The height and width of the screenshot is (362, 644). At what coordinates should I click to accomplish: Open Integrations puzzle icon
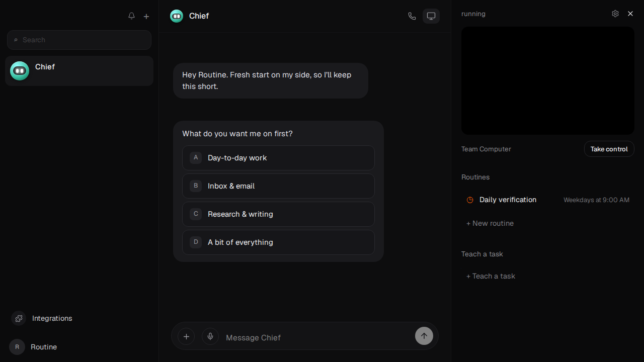(x=19, y=318)
